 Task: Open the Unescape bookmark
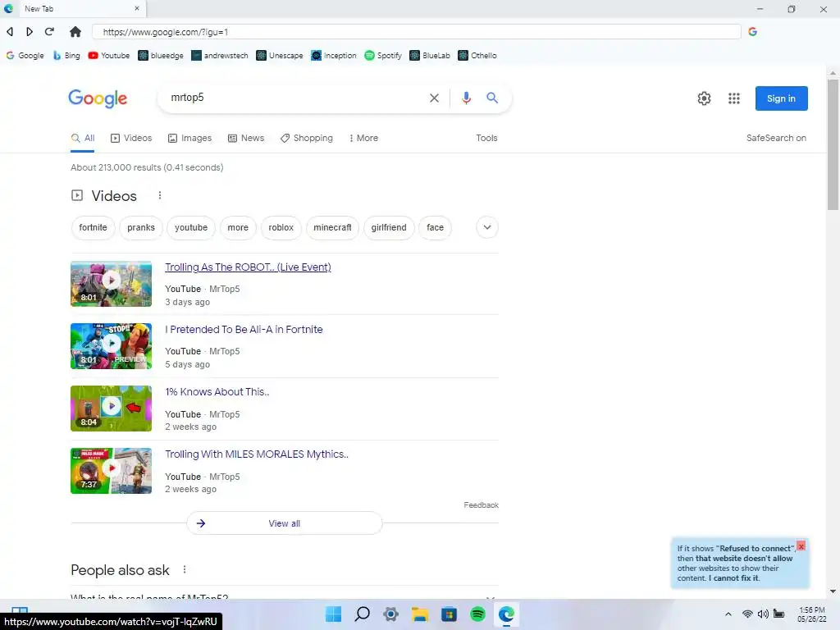(280, 55)
